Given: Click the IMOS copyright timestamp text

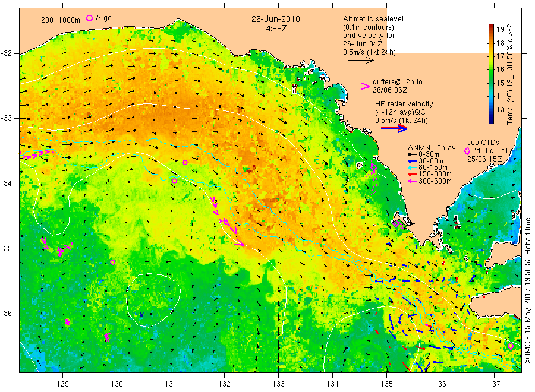Looking at the screenshot, I should click(527, 291).
